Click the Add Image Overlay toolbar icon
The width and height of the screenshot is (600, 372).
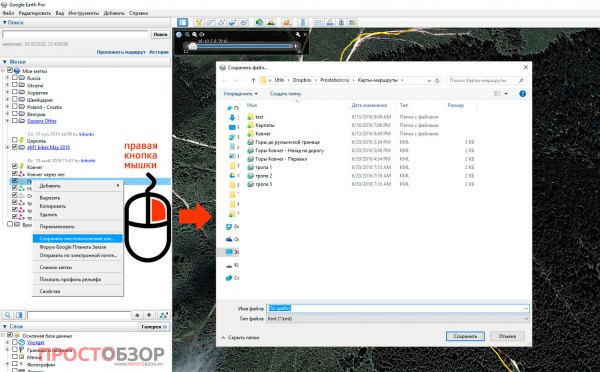pos(232,23)
